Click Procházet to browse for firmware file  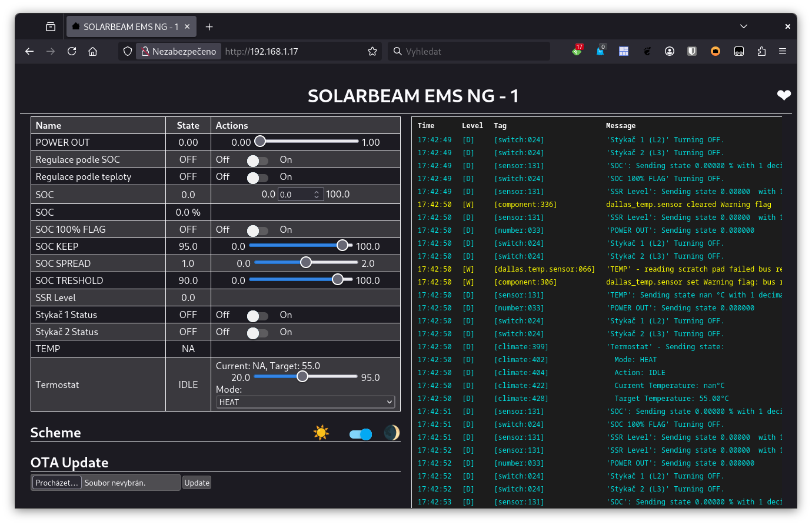(56, 483)
